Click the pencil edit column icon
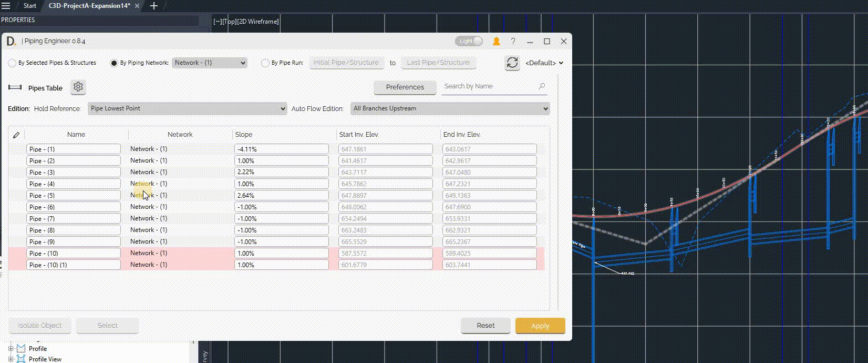 coord(16,135)
